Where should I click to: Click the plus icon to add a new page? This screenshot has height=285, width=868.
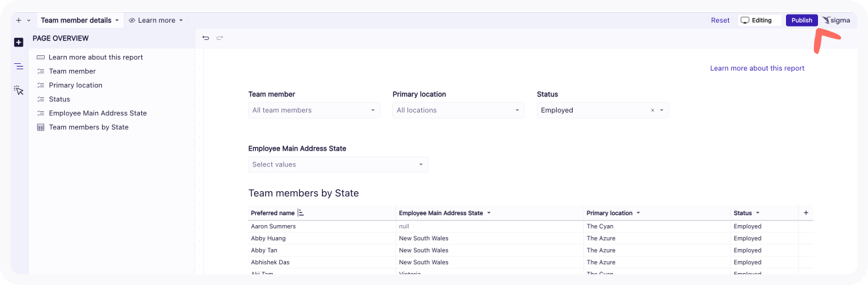pos(18,21)
